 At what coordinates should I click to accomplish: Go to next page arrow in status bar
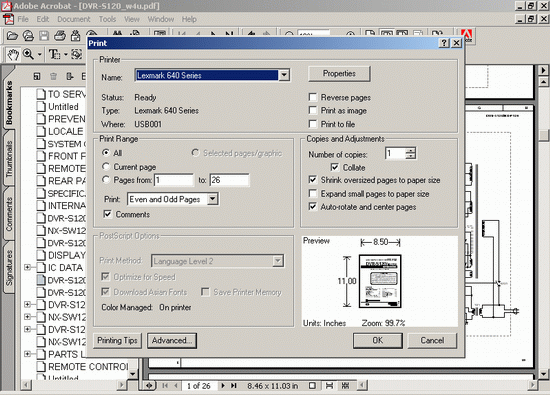[222, 386]
